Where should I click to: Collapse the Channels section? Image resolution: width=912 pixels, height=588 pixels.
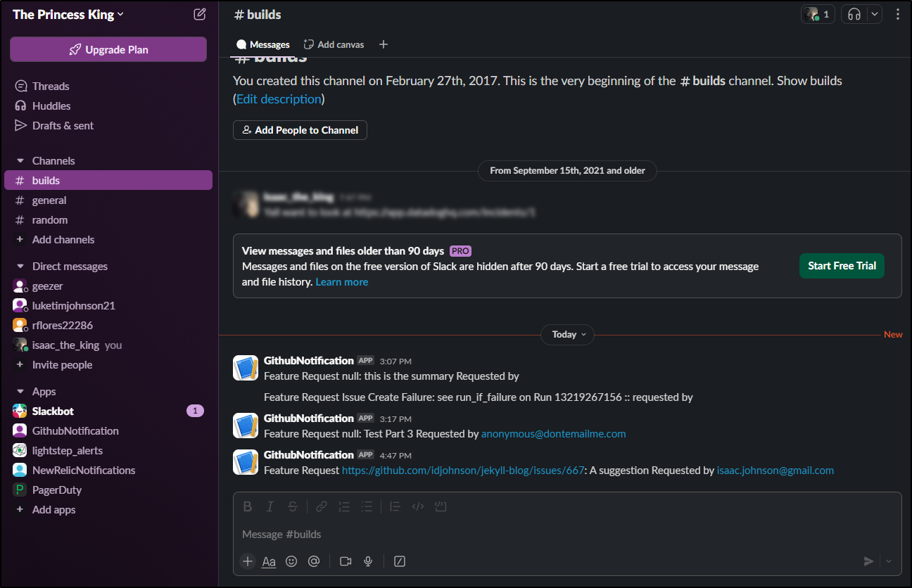pyautogui.click(x=20, y=160)
